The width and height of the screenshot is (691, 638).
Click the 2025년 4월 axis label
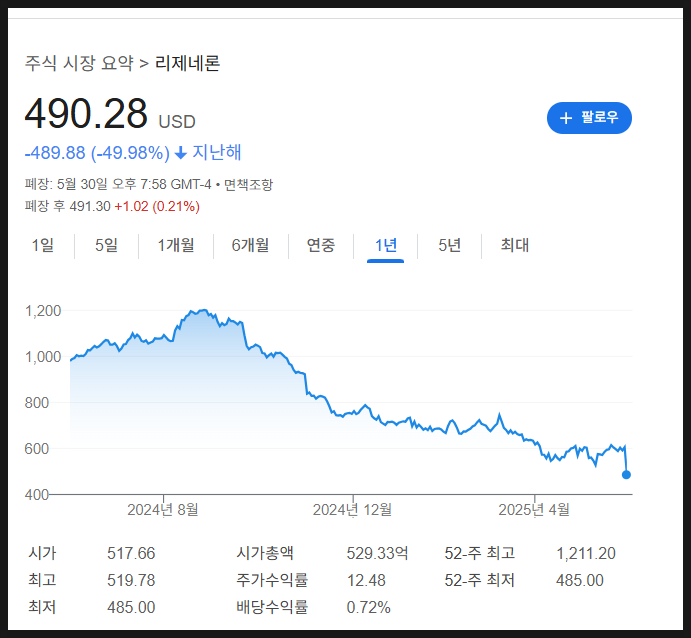tap(534, 510)
